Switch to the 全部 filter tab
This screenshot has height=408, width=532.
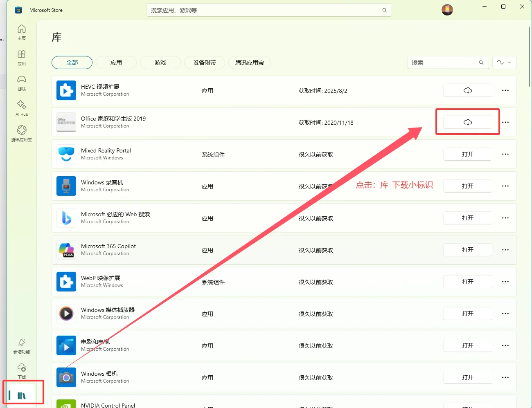72,63
